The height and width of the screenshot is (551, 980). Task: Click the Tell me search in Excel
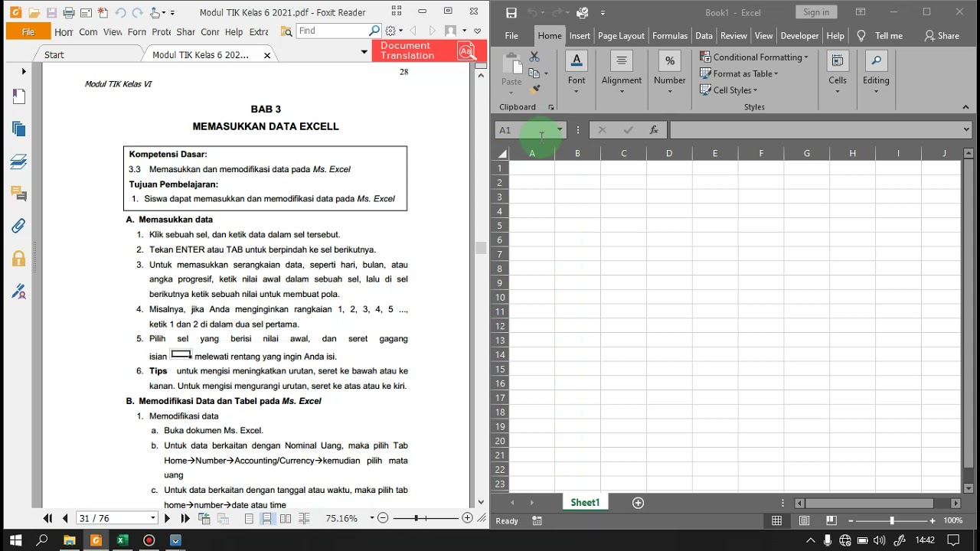[880, 36]
